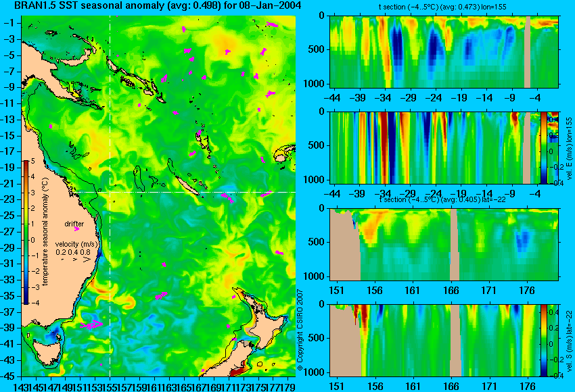Click the magenta drifter marker beside 'drifter' label

pos(76,229)
